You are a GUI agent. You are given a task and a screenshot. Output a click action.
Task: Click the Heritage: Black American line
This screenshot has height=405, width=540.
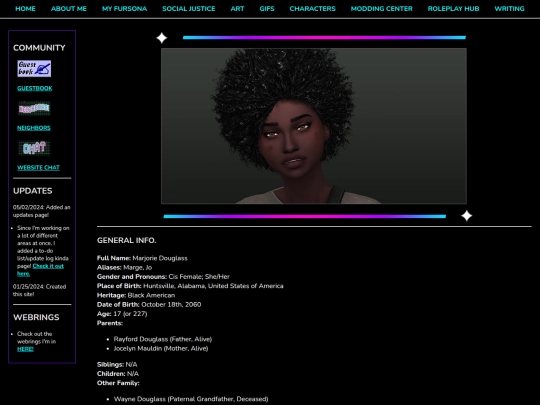coord(136,295)
